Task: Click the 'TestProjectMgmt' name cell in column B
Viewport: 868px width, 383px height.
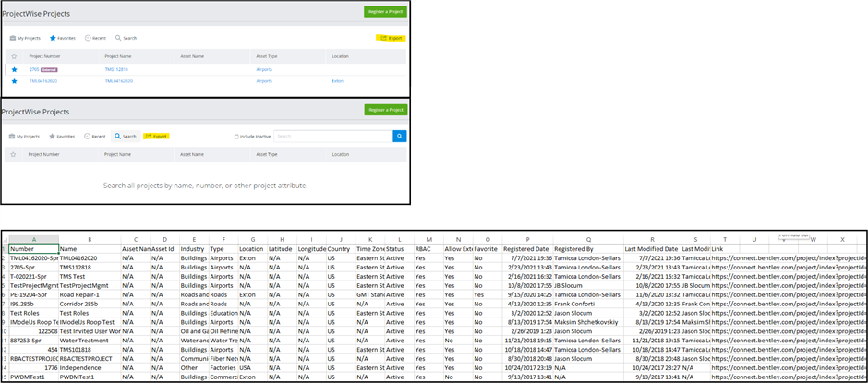Action: [90, 285]
